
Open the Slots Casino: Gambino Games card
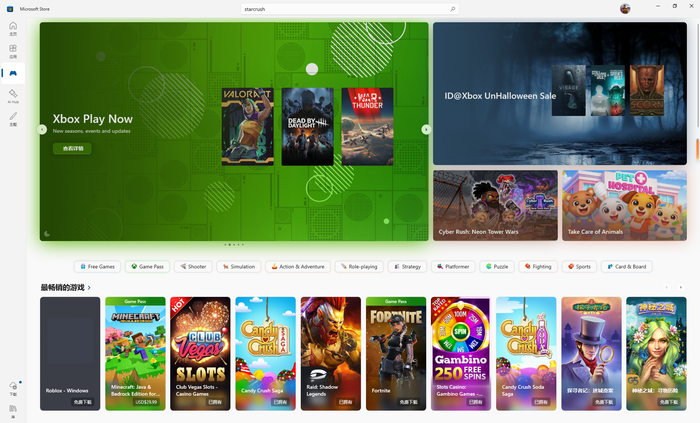[461, 354]
